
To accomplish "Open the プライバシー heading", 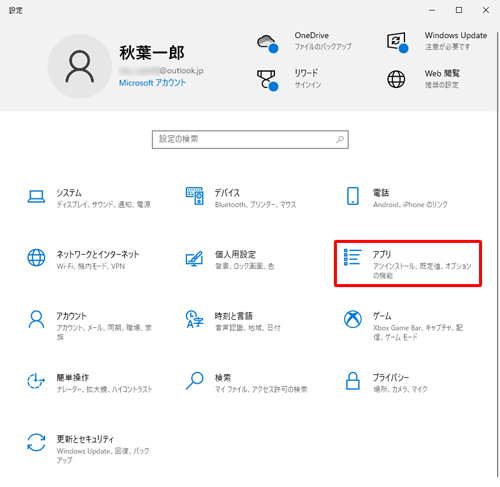I will (391, 378).
